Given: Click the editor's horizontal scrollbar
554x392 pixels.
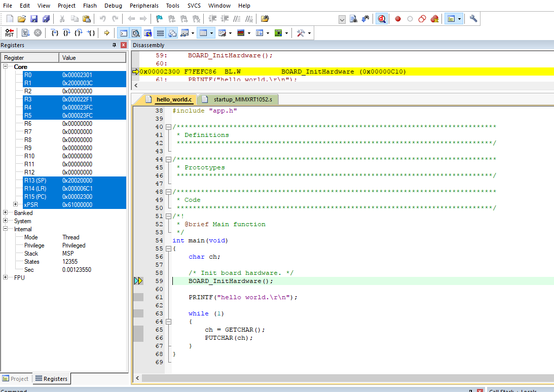Looking at the screenshot, I should click(x=345, y=378).
